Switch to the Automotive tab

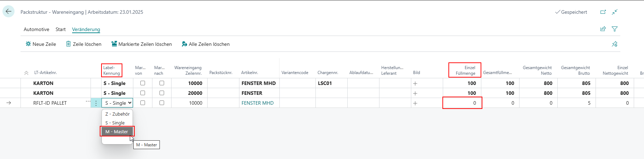(x=36, y=29)
